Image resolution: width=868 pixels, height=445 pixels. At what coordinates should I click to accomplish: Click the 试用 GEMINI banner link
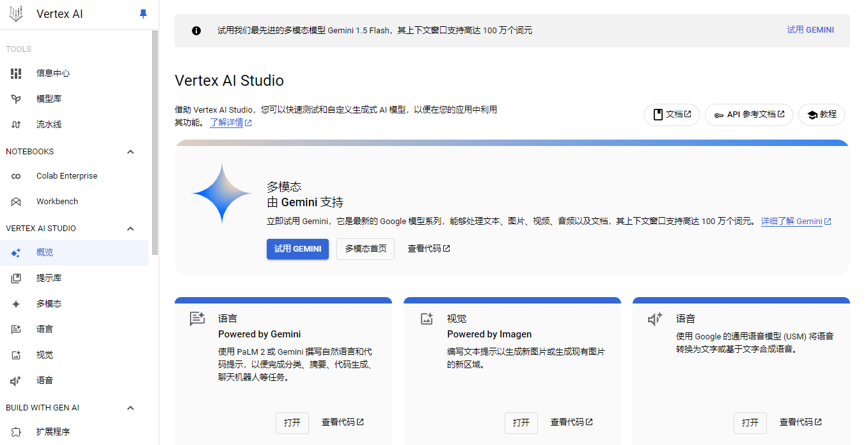pos(810,30)
